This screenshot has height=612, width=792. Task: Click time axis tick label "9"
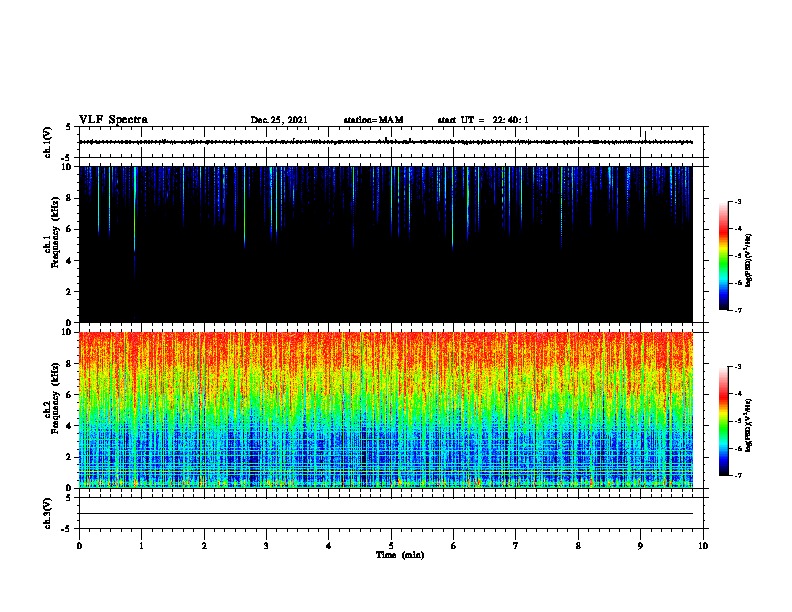point(640,546)
